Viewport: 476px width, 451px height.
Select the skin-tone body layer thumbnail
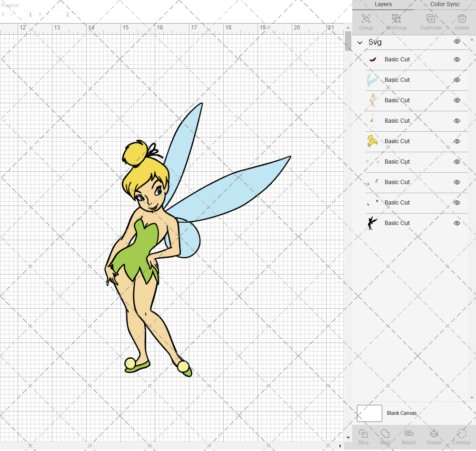pos(373,100)
